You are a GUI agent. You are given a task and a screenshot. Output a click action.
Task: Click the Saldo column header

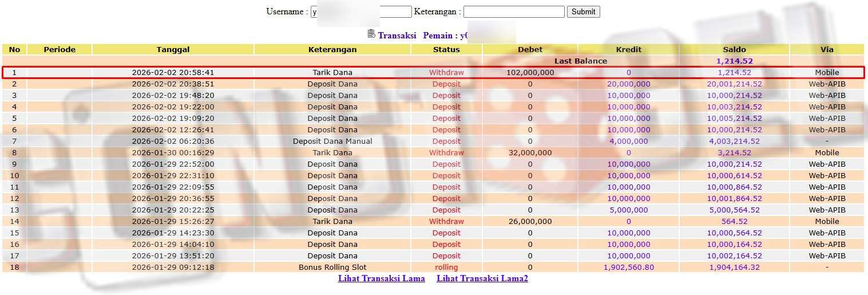point(734,49)
